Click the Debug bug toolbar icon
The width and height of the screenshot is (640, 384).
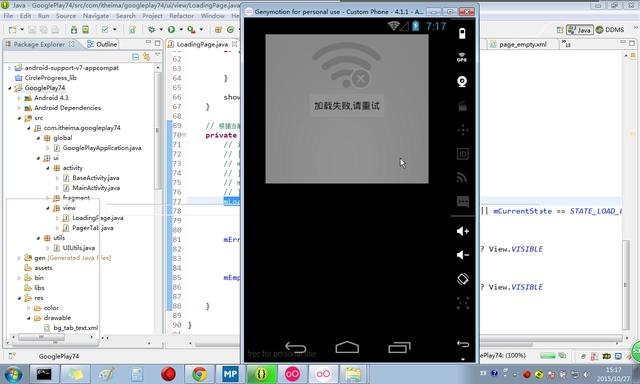click(151, 30)
